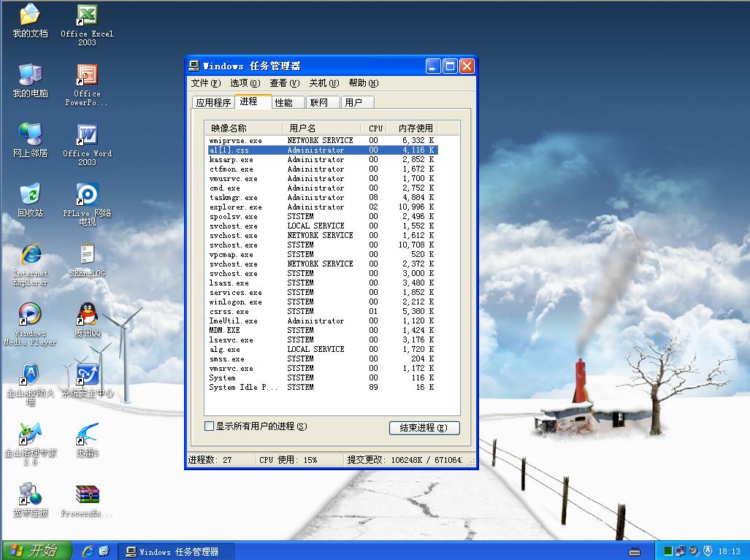Click the 18:13 clock in the tray

729,551
